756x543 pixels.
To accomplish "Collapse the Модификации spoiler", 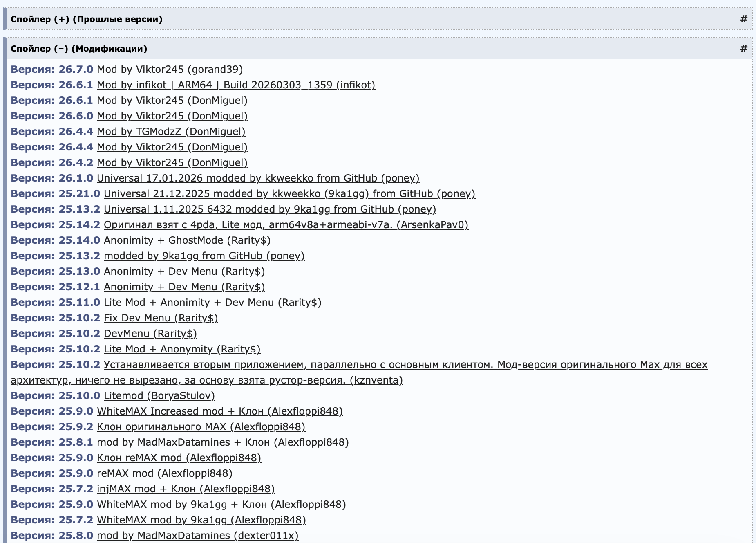I will pyautogui.click(x=79, y=49).
